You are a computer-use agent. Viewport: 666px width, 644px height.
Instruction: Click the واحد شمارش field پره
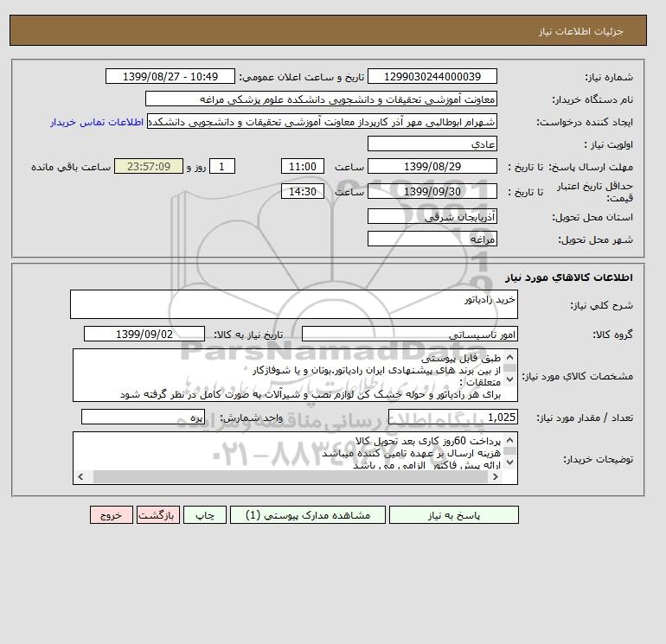point(143,418)
